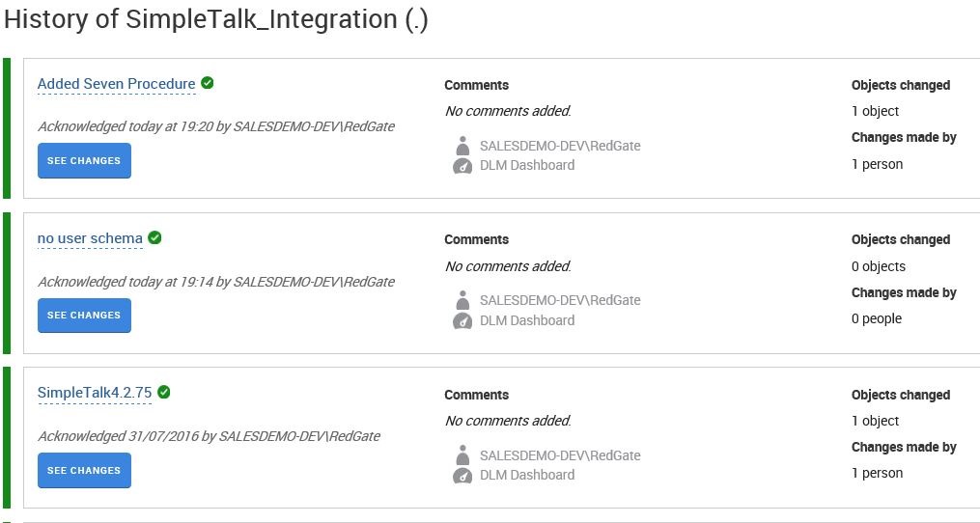Click person icon in no user schema entry
The height and width of the screenshot is (523, 980).
pyautogui.click(x=462, y=300)
